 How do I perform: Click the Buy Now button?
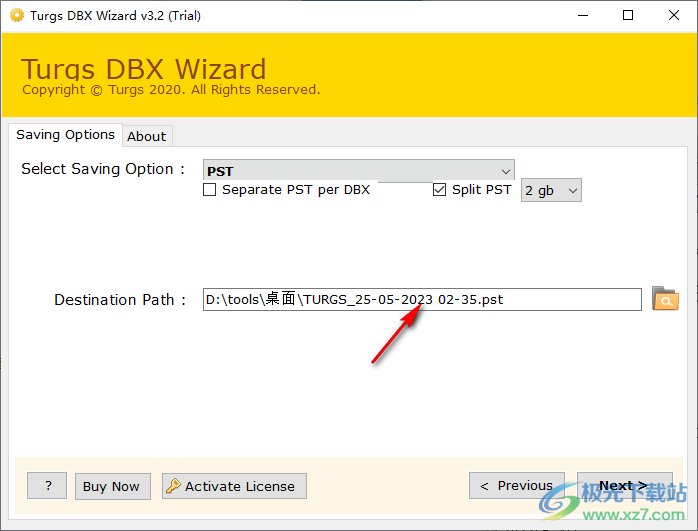113,486
